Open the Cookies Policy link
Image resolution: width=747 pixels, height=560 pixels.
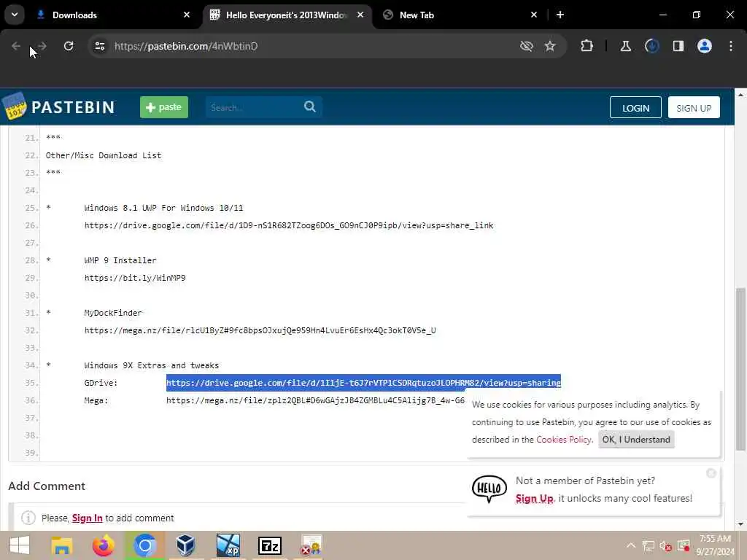point(564,440)
